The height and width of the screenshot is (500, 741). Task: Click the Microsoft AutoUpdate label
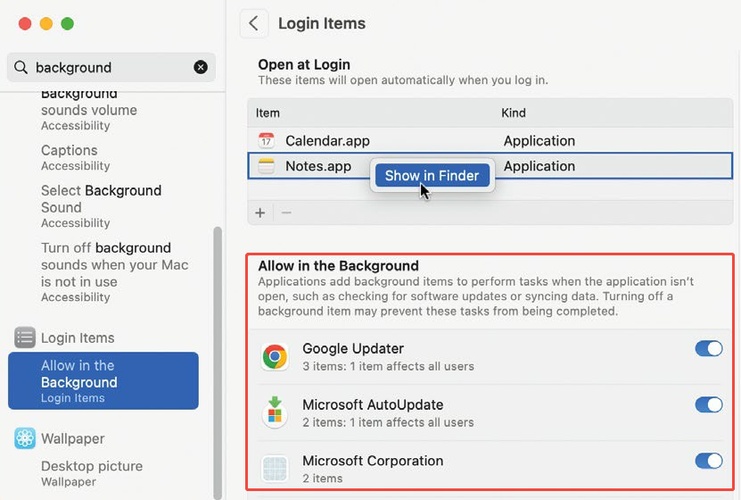coord(373,405)
